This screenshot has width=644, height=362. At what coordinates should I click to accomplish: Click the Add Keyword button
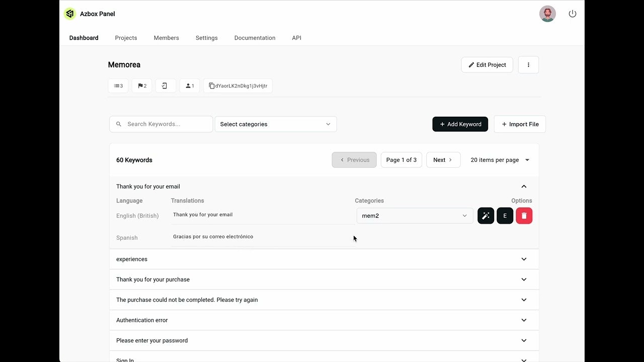click(460, 124)
